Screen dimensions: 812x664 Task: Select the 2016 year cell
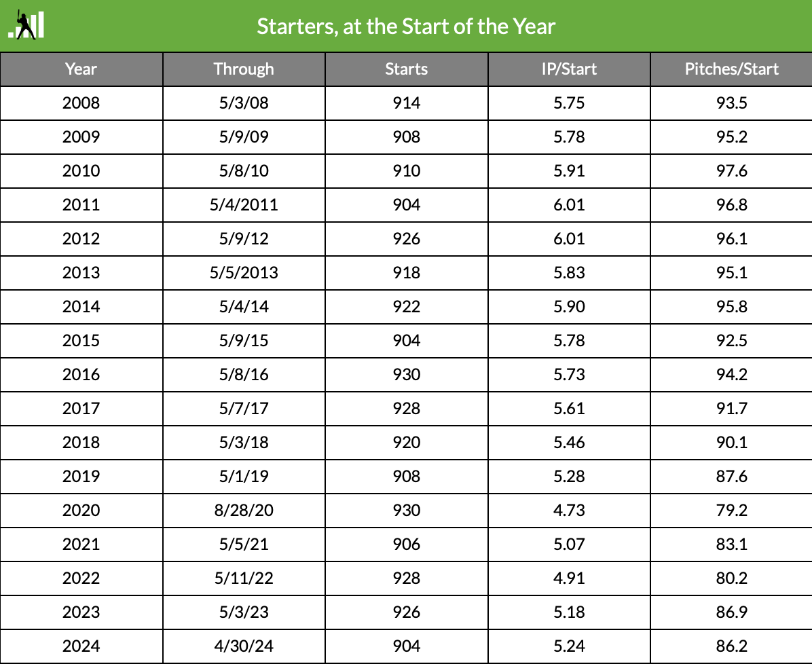coord(81,375)
